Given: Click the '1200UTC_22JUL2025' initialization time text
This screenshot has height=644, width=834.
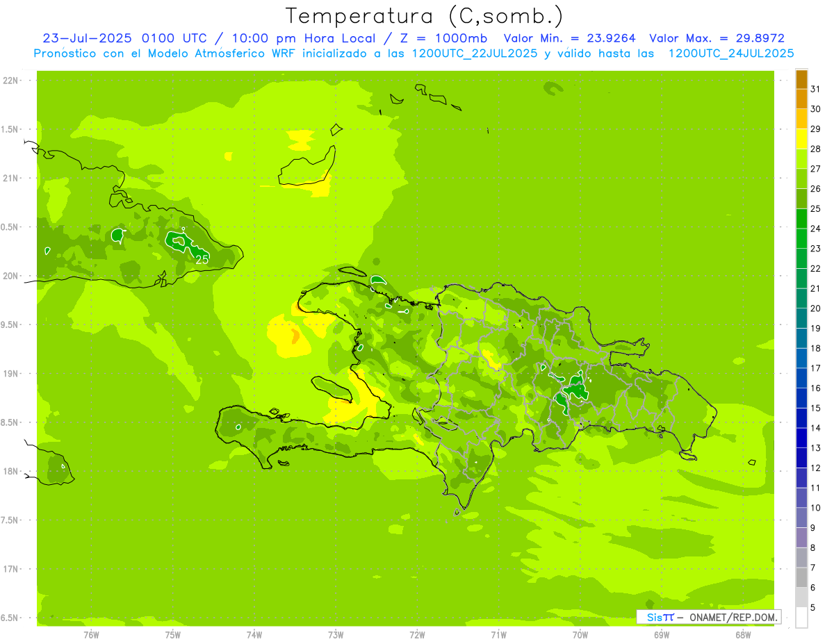Looking at the screenshot, I should (x=474, y=53).
